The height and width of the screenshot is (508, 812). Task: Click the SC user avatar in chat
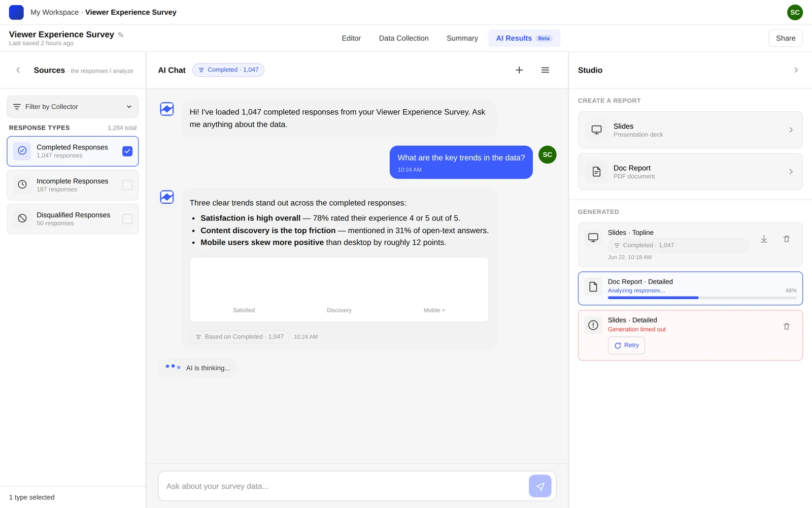(547, 155)
